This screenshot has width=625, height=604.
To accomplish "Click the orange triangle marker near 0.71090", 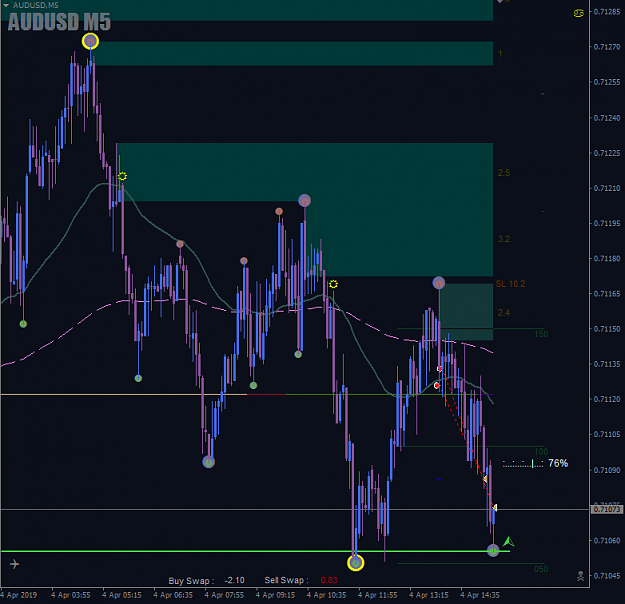I will click(485, 479).
